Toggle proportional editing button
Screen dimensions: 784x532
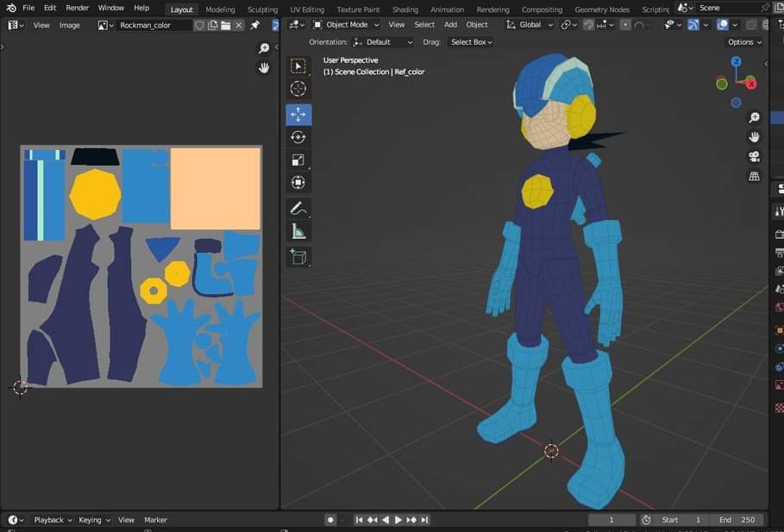[x=625, y=24]
